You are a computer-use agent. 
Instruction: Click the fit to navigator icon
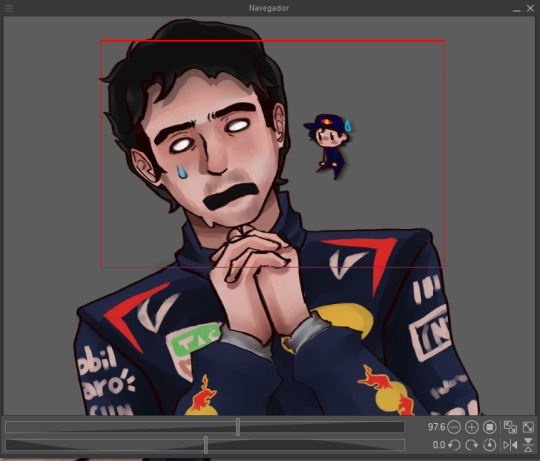510,427
